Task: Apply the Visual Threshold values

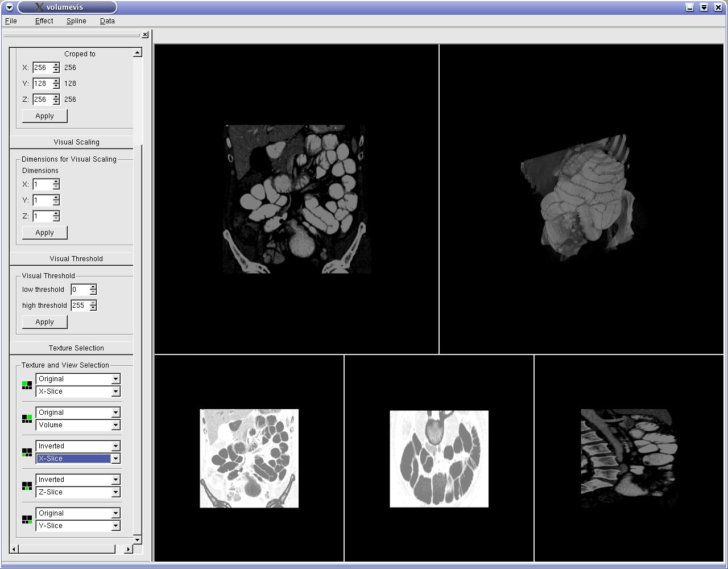Action: pos(44,322)
